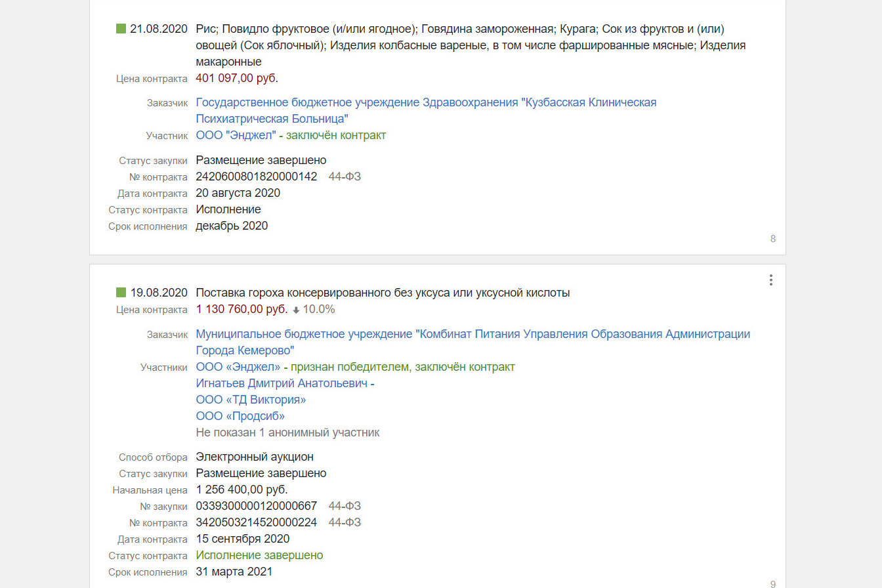
Task: Click ООО «Энджел», the winner in the second card
Action: (x=238, y=367)
